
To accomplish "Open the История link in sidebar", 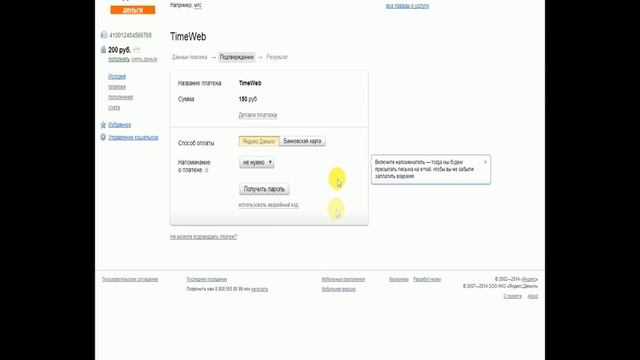I will click(117, 76).
